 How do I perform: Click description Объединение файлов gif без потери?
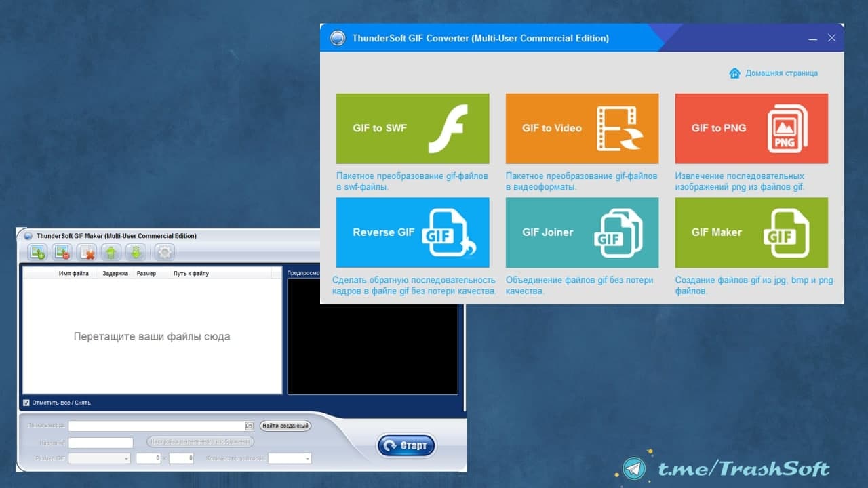pos(580,285)
